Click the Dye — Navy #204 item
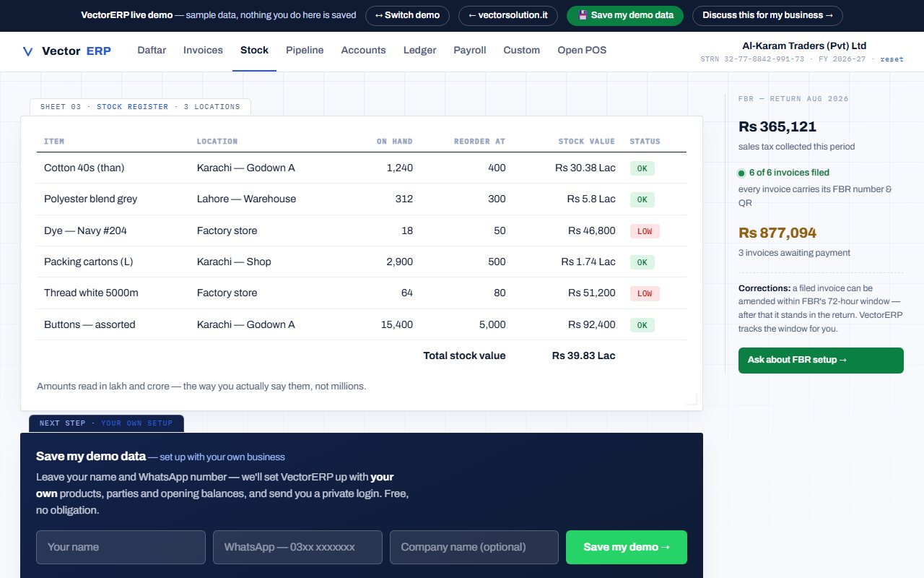This screenshot has height=578, width=924. [x=85, y=230]
